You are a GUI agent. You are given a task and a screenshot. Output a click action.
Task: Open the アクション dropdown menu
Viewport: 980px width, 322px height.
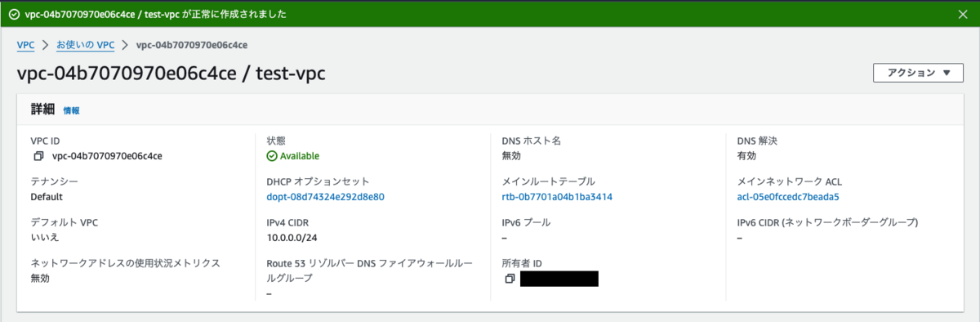point(919,73)
